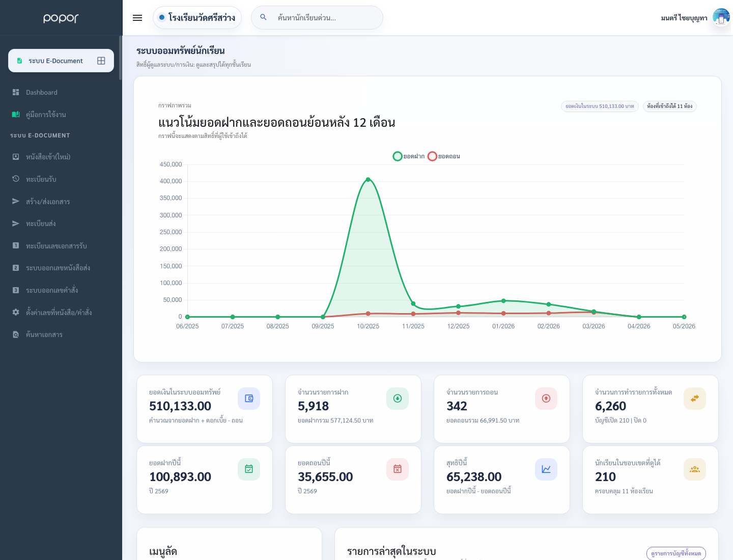Toggle the ยอดถอน series in chart legend

(x=444, y=156)
